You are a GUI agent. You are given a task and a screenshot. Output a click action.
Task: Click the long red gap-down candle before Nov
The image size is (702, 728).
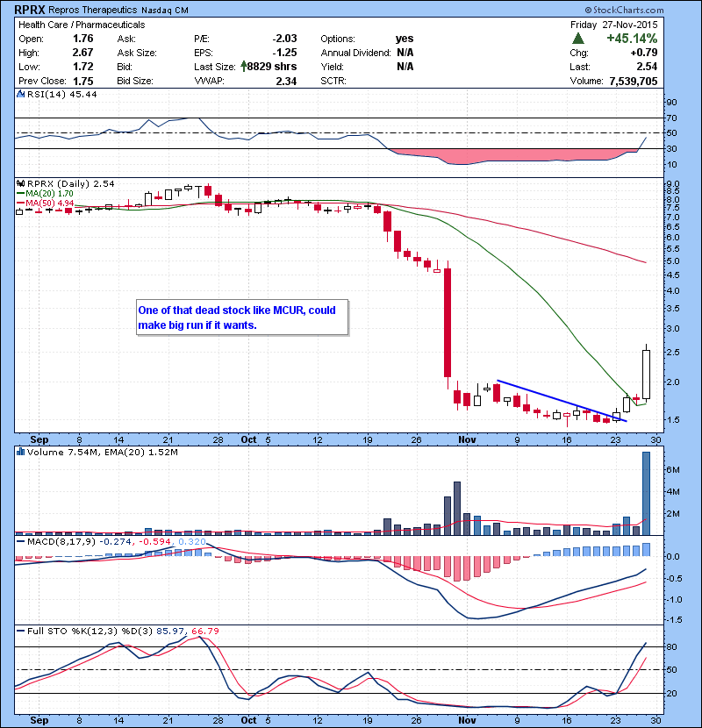tap(447, 322)
